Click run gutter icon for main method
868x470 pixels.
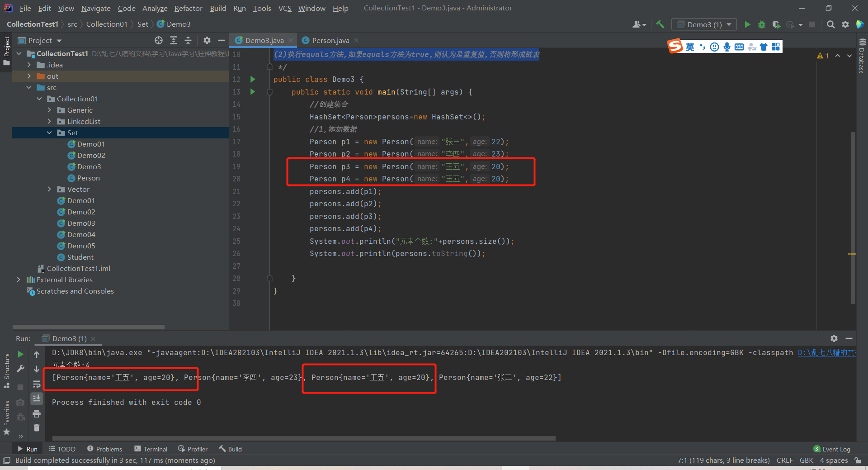[x=253, y=92]
